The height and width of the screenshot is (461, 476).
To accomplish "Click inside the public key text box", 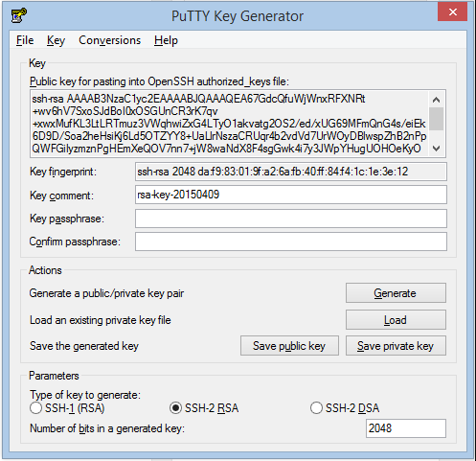I will click(229, 124).
